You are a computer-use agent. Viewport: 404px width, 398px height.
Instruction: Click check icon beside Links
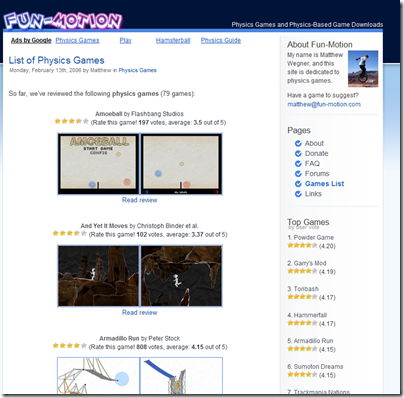pos(298,194)
